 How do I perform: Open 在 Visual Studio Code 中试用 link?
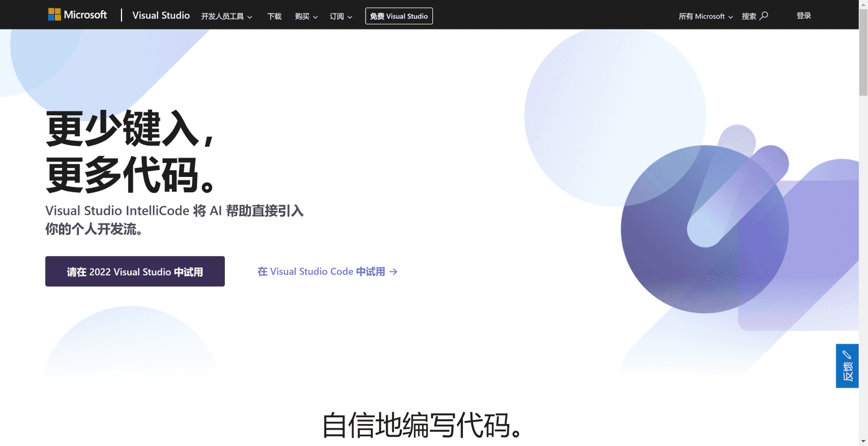click(327, 272)
